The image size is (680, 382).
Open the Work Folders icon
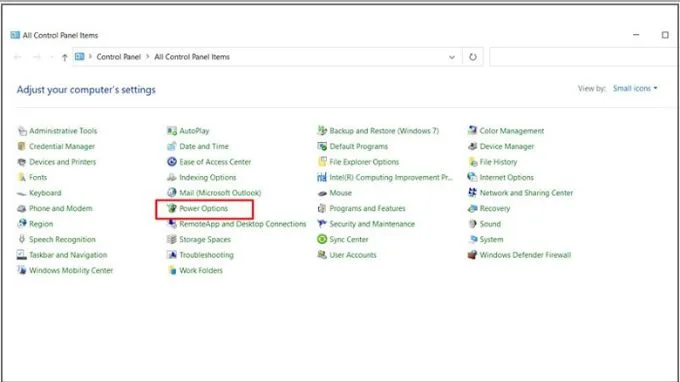172,270
